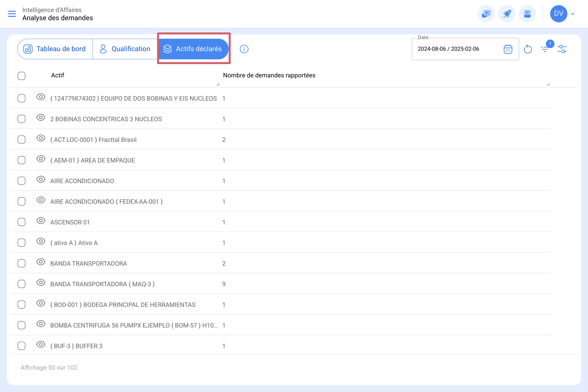This screenshot has height=392, width=588.
Task: Check the ASCENSOR 01 row checkbox
Action: (x=21, y=222)
